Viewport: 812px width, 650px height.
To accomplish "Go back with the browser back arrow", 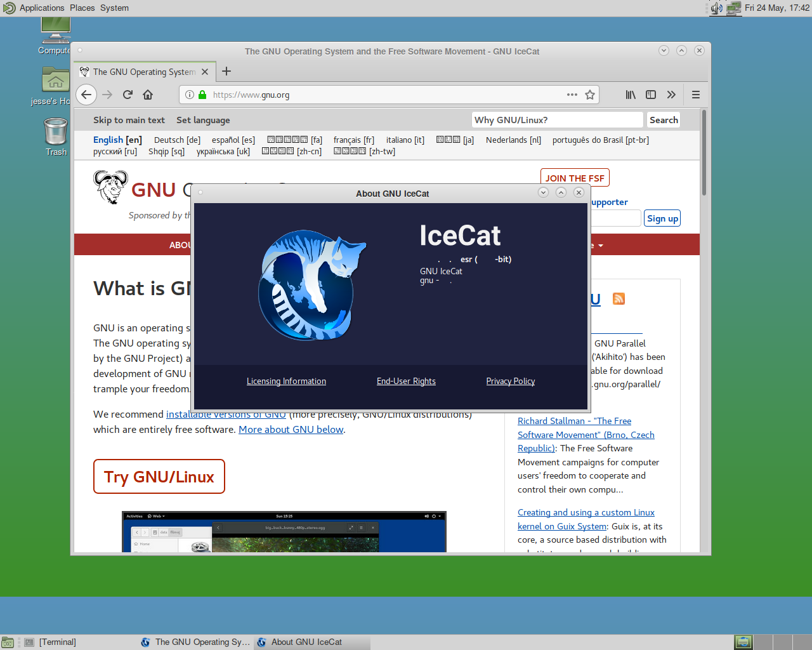I will point(86,95).
